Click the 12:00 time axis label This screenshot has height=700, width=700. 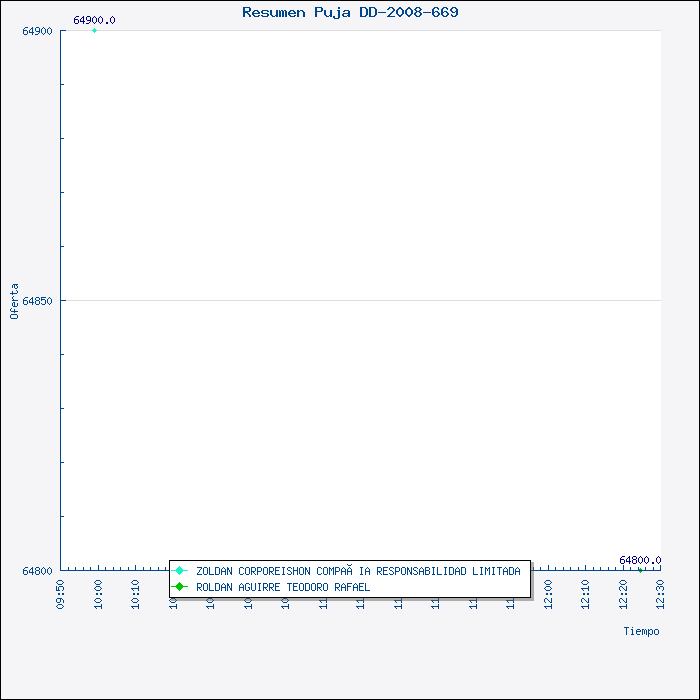point(549,592)
